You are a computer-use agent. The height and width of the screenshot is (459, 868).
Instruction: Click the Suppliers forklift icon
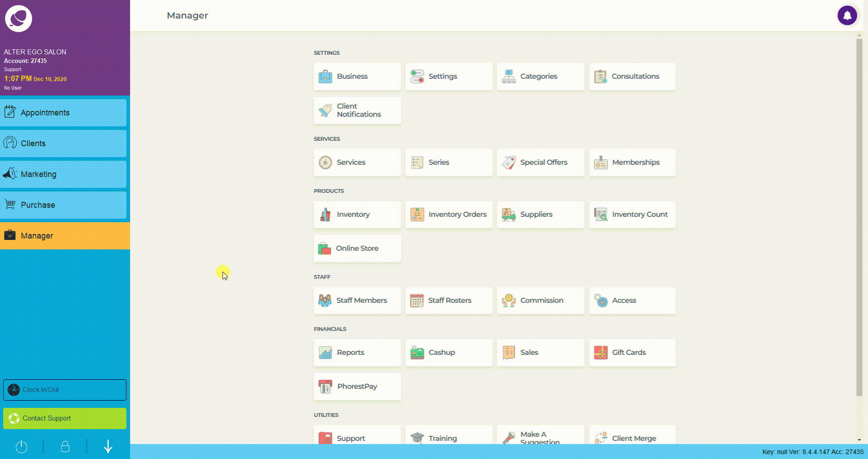pos(509,215)
